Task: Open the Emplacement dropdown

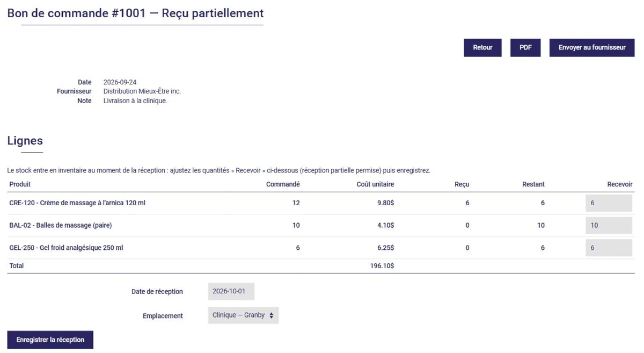Action: [243, 315]
